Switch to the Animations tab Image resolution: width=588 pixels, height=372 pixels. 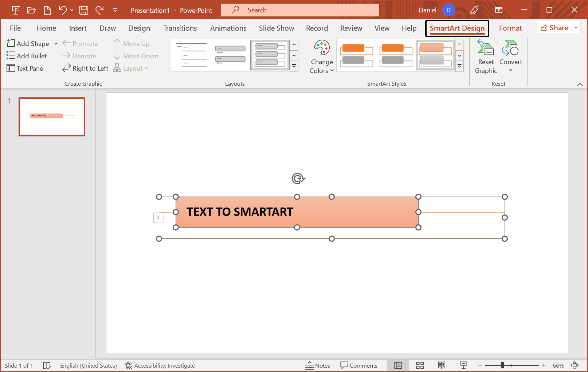tap(228, 28)
